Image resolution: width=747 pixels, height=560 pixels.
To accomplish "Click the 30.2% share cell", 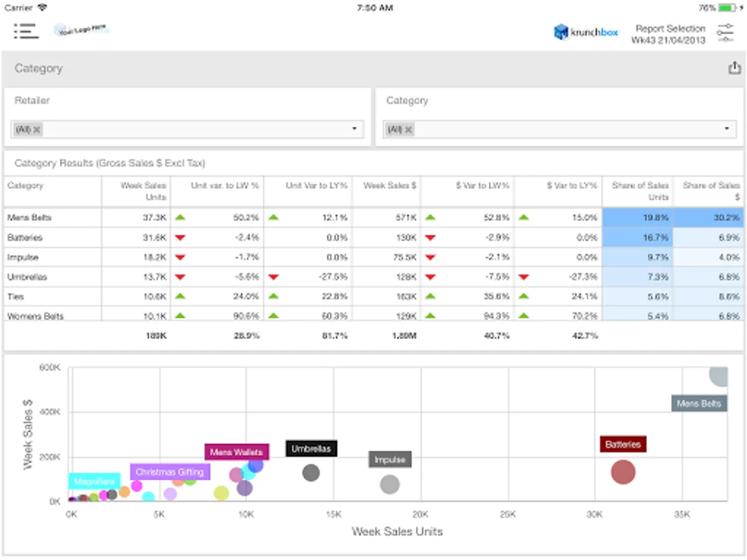I will (x=708, y=218).
